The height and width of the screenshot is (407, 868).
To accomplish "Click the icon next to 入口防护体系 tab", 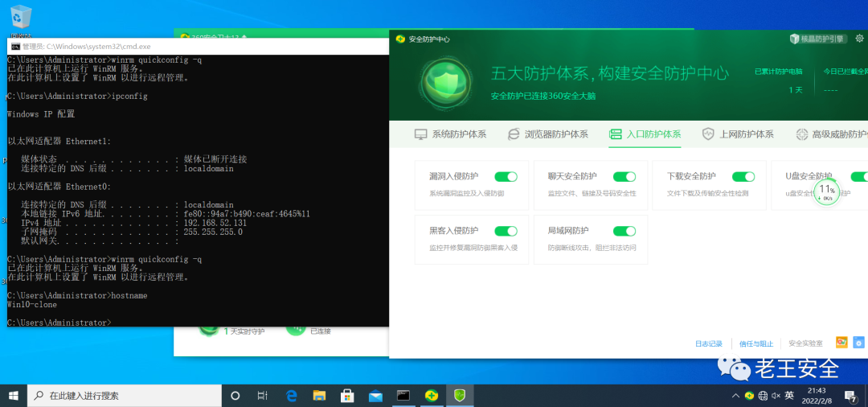I will (x=615, y=134).
